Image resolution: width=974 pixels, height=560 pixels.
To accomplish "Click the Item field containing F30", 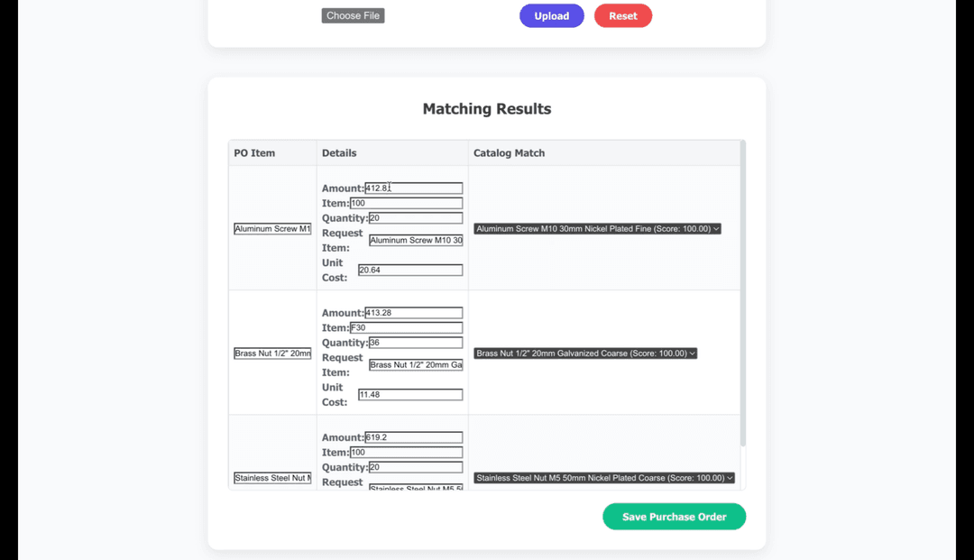I will point(411,327).
